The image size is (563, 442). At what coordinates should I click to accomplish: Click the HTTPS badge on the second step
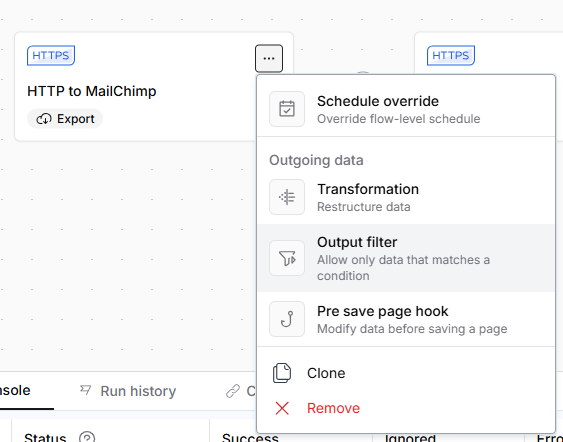pos(451,55)
